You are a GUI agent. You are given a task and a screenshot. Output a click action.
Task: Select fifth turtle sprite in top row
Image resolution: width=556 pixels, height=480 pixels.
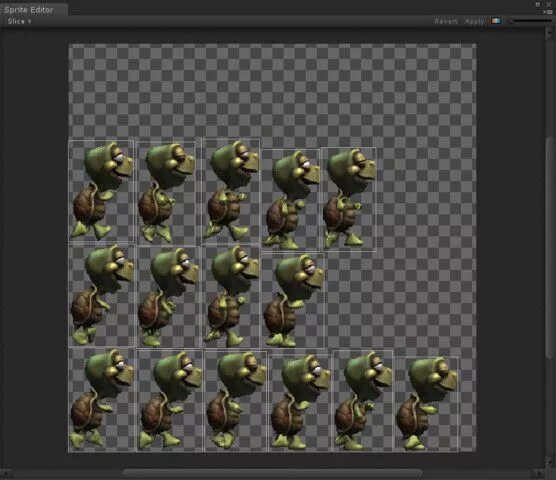349,200
